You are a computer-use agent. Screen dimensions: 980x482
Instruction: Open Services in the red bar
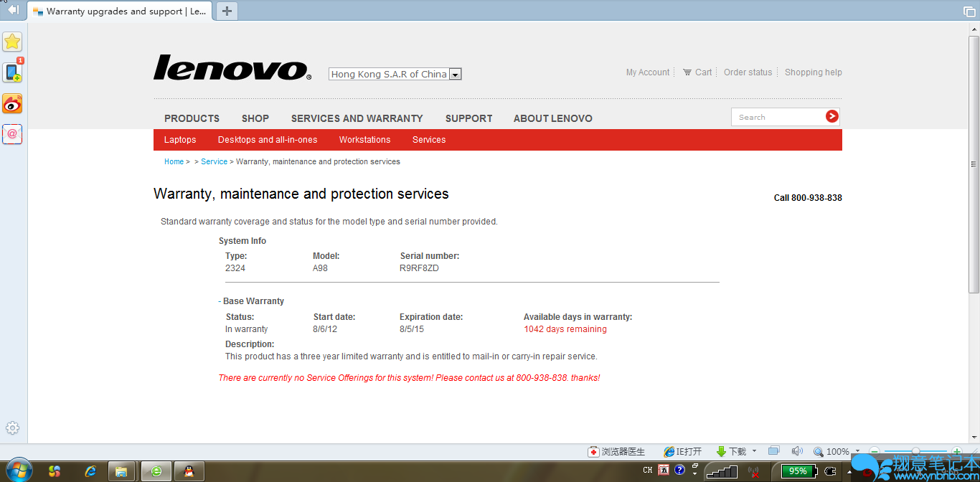[429, 140]
